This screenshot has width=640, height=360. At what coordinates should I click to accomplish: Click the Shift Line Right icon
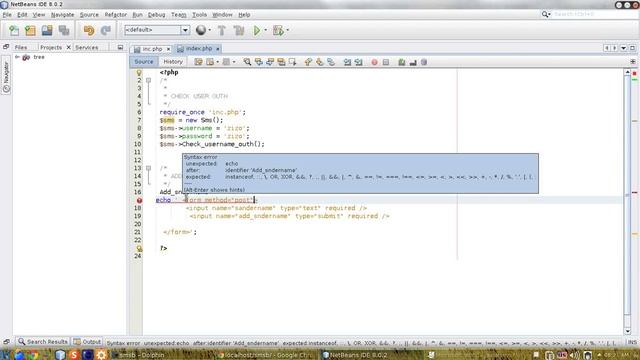click(x=358, y=62)
